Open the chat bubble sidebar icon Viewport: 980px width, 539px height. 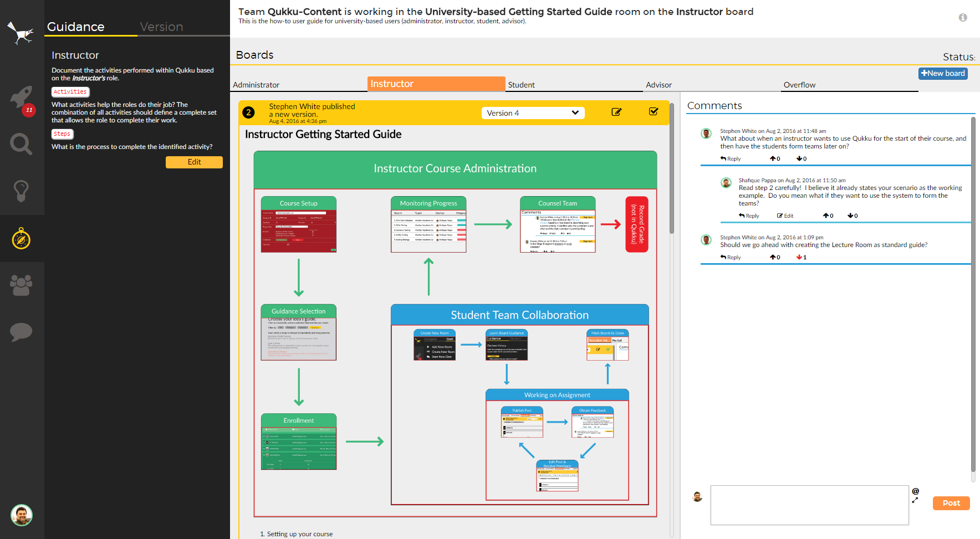(x=21, y=332)
